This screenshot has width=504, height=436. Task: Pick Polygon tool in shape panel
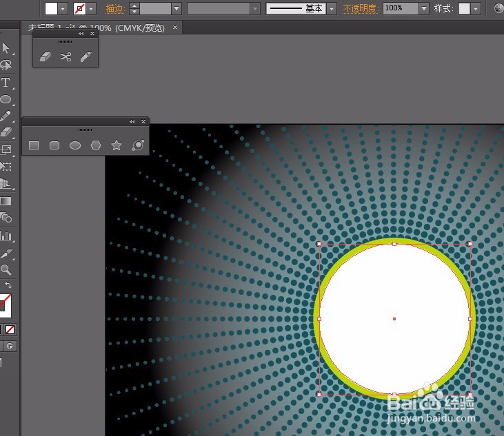96,145
